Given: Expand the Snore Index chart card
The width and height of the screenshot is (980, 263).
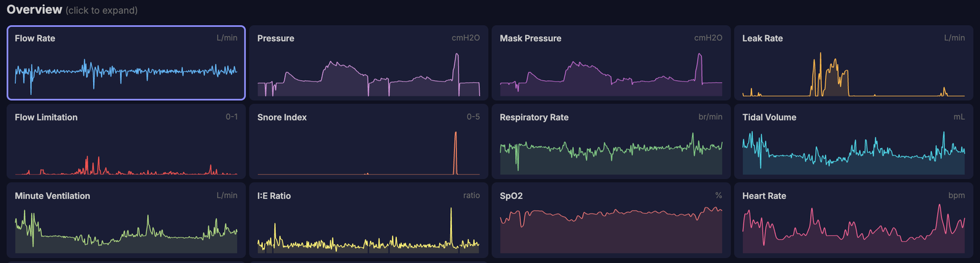Looking at the screenshot, I should [x=369, y=141].
